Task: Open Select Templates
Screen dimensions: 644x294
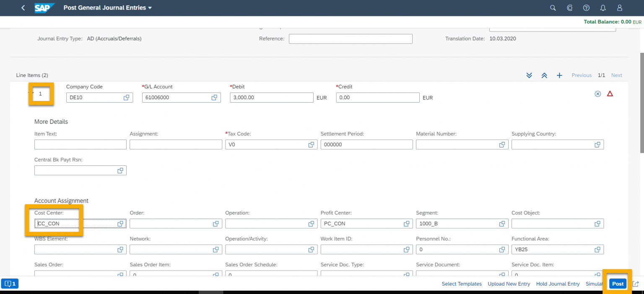Action: pos(461,284)
